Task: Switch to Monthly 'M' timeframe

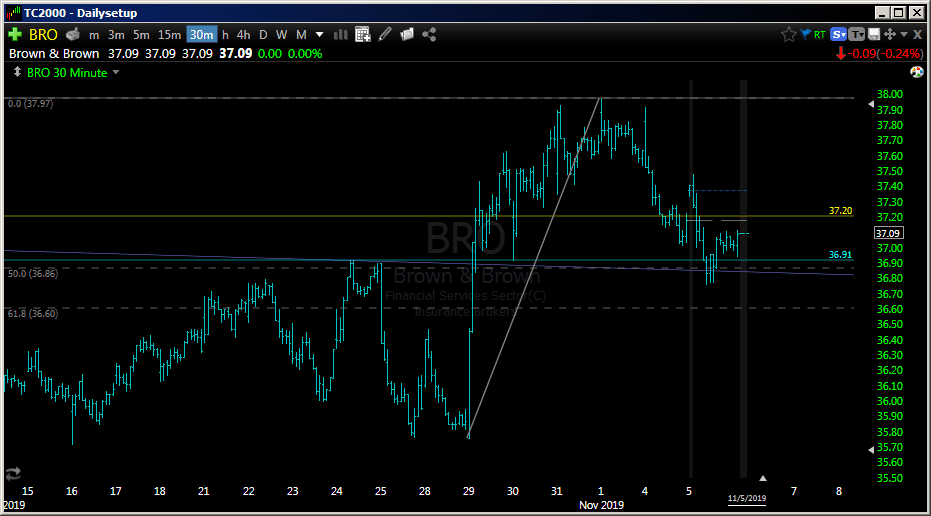Action: (301, 35)
